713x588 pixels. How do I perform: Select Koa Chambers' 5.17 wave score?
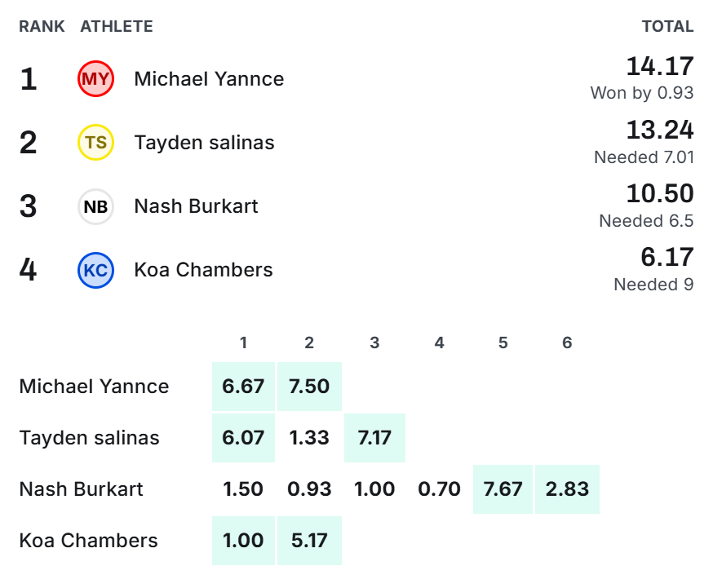[x=309, y=541]
